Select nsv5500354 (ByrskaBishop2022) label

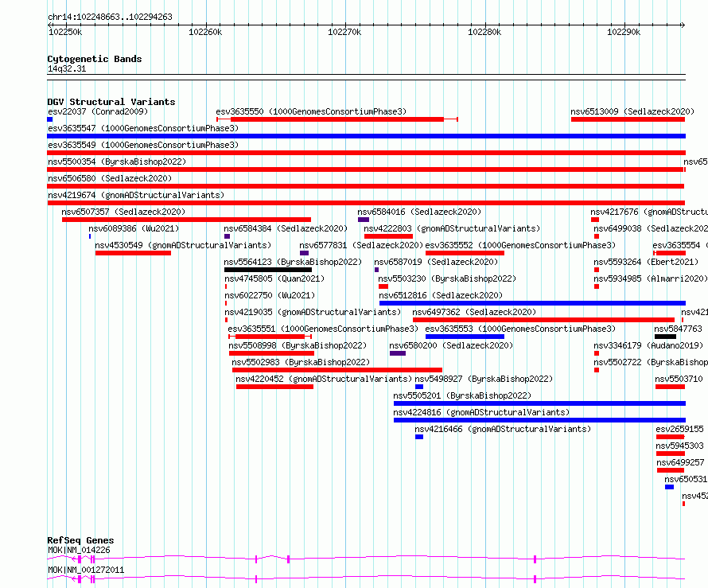[x=117, y=162]
